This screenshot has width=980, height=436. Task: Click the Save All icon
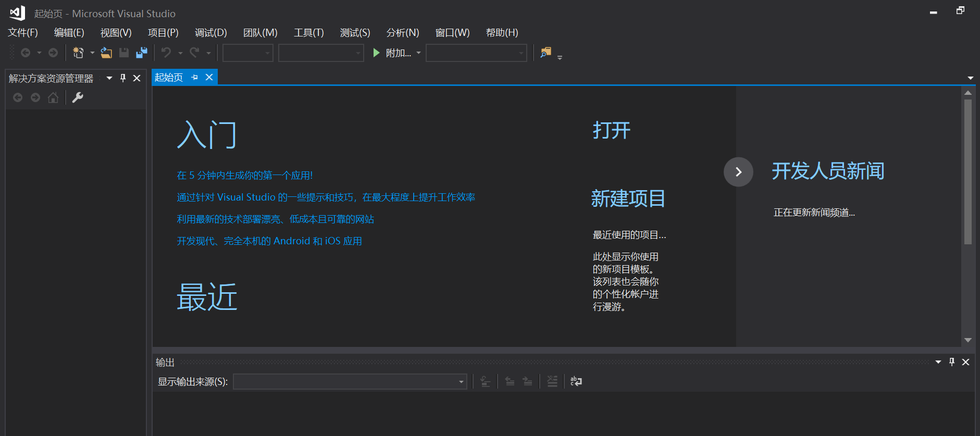click(142, 53)
